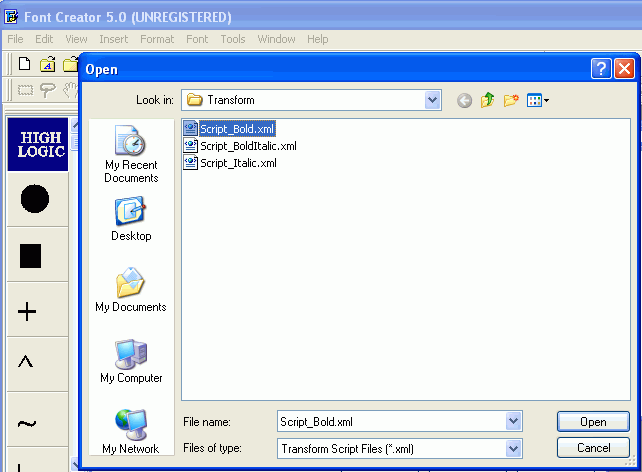
Task: Go to My Documents location
Action: pos(131,290)
